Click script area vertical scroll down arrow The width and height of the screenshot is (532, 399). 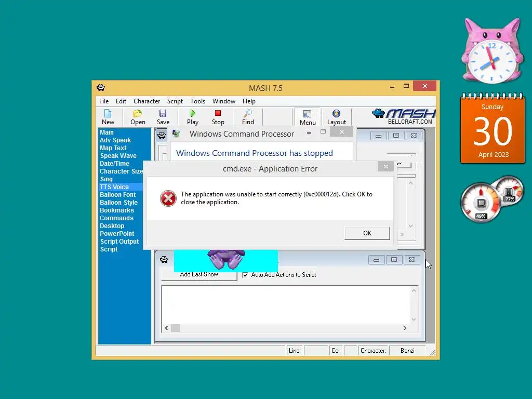coord(414,320)
